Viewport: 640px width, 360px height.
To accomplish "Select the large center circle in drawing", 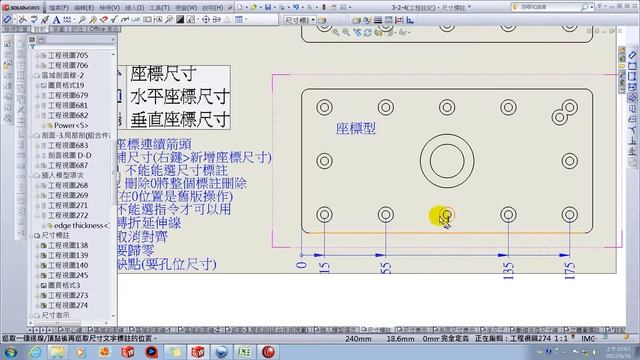I will point(447,161).
